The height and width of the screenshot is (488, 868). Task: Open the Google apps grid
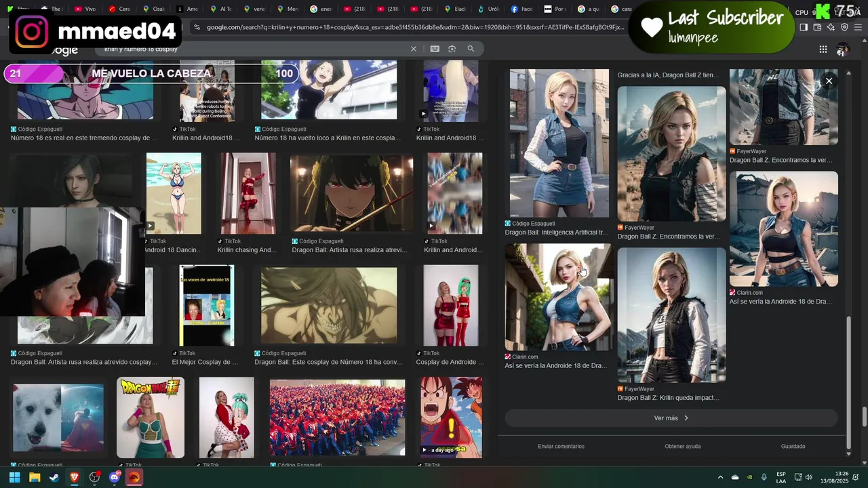823,49
